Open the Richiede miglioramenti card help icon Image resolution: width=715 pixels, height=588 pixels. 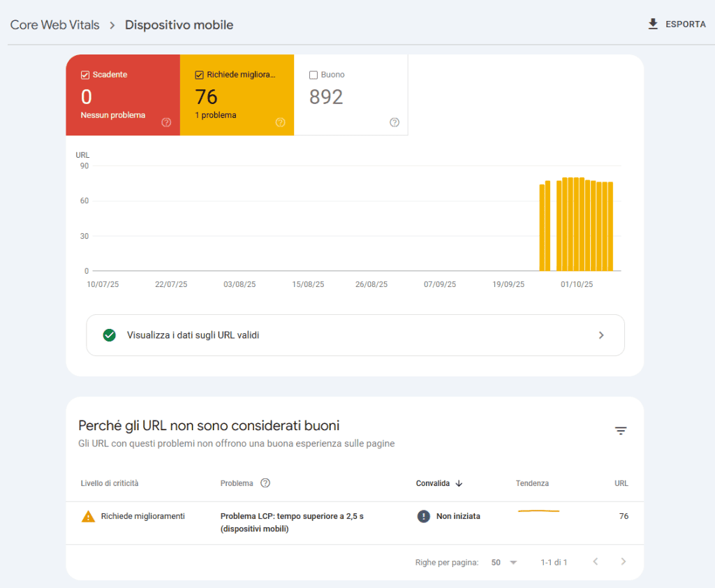280,122
